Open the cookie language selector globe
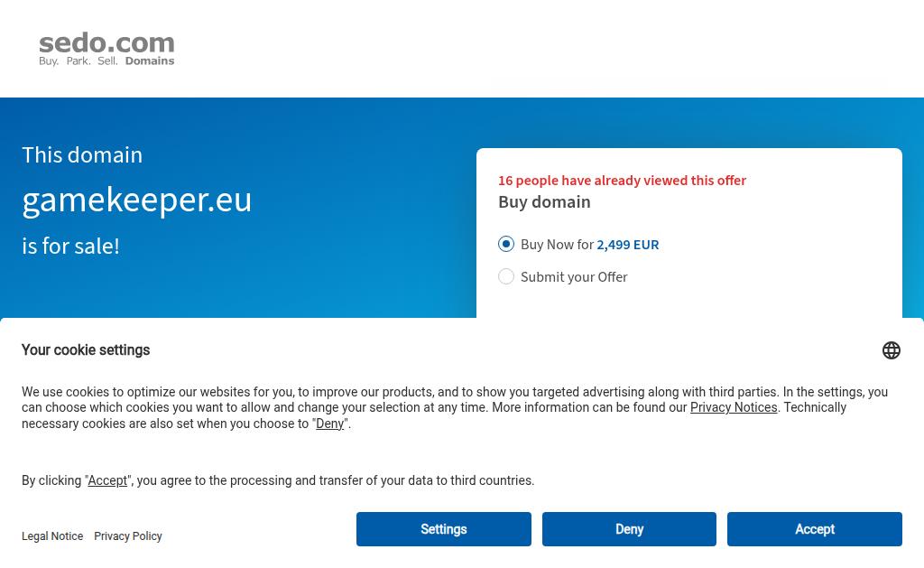Screen dimensions: 924x568 coord(891,350)
